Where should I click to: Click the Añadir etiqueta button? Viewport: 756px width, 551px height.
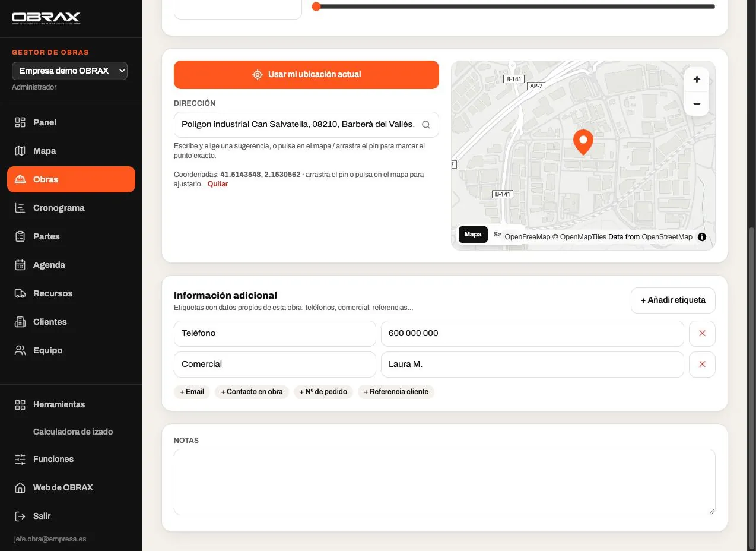[x=673, y=300]
